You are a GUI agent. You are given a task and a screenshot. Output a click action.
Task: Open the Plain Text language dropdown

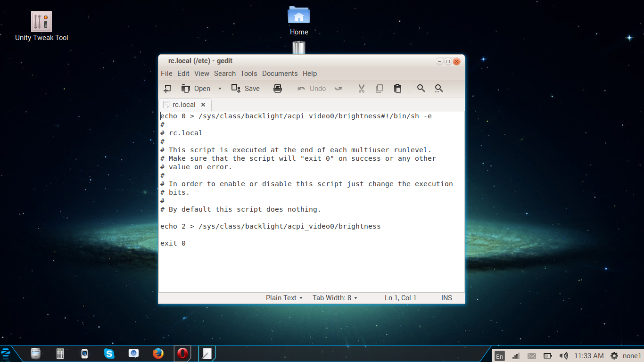click(284, 298)
